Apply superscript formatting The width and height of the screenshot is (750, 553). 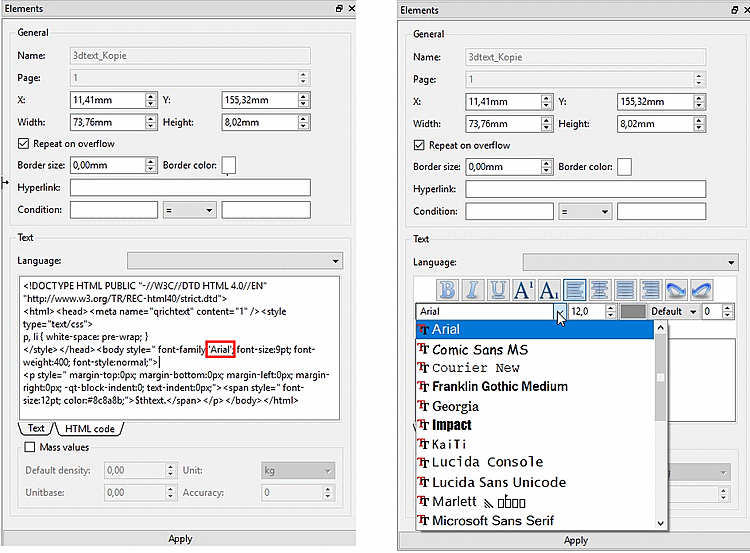(523, 290)
